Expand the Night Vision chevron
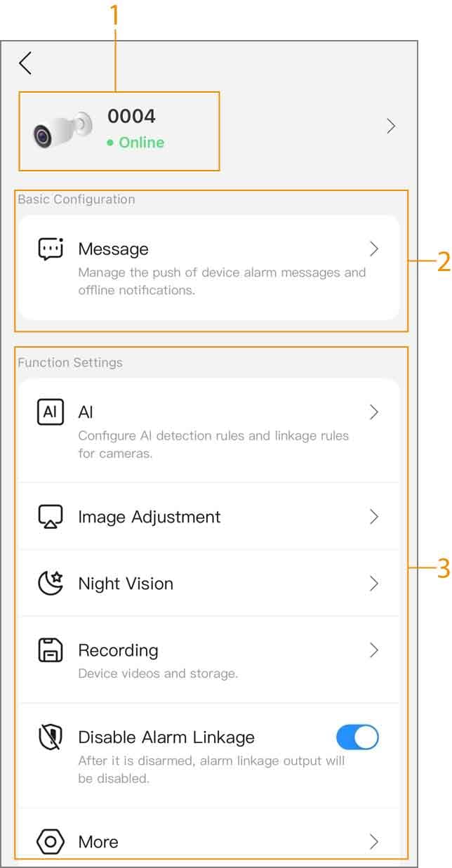 point(374,584)
